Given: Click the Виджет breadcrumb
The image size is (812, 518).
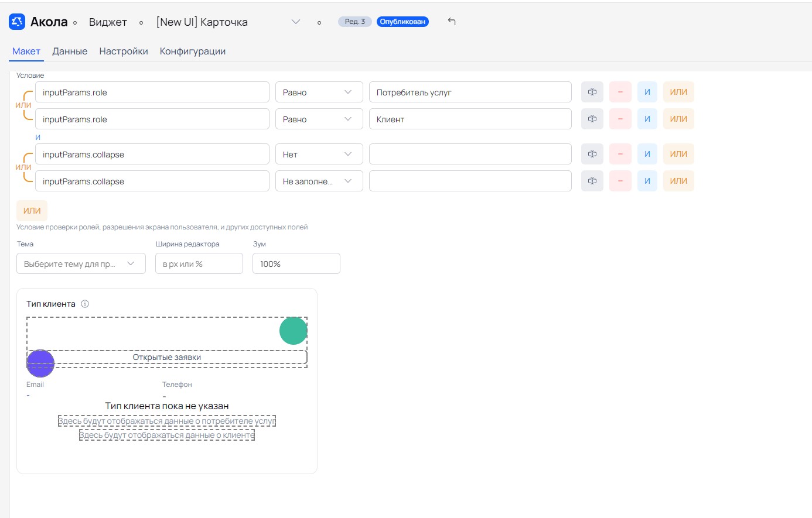Looking at the screenshot, I should 108,22.
